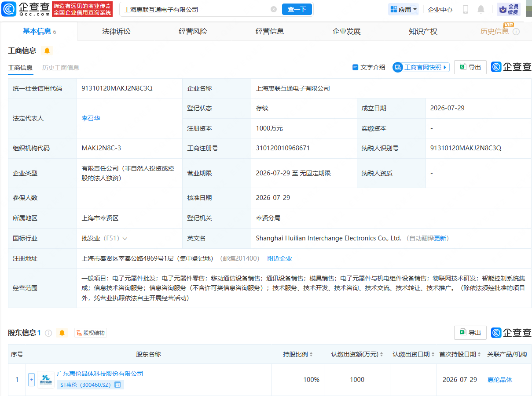Switch to 企业发展 tab
This screenshot has width=532, height=396.
coord(346,31)
